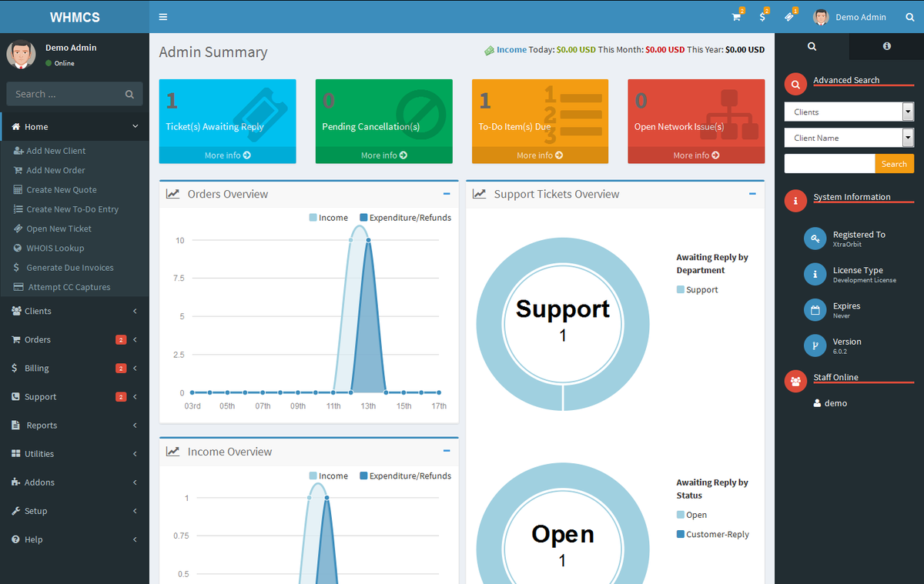Expand the Support menu chevron
924x584 pixels.
point(135,396)
